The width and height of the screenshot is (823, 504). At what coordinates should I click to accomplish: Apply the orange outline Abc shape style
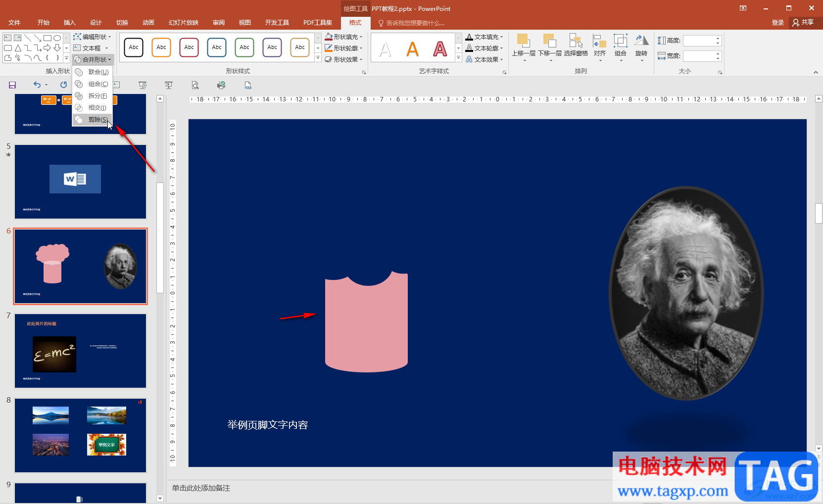click(x=161, y=47)
